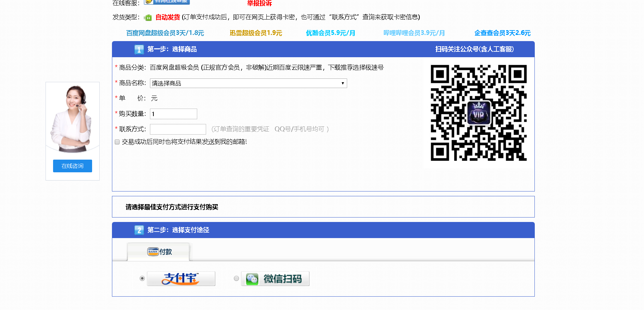Viewport: 644px width, 310px height.
Task: Click the VIP QR code image
Action: (x=479, y=113)
